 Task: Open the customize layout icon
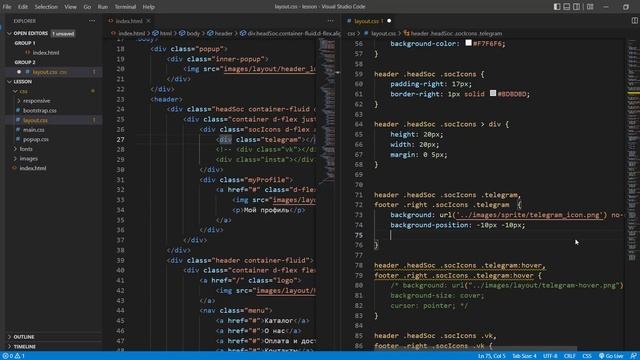point(590,7)
